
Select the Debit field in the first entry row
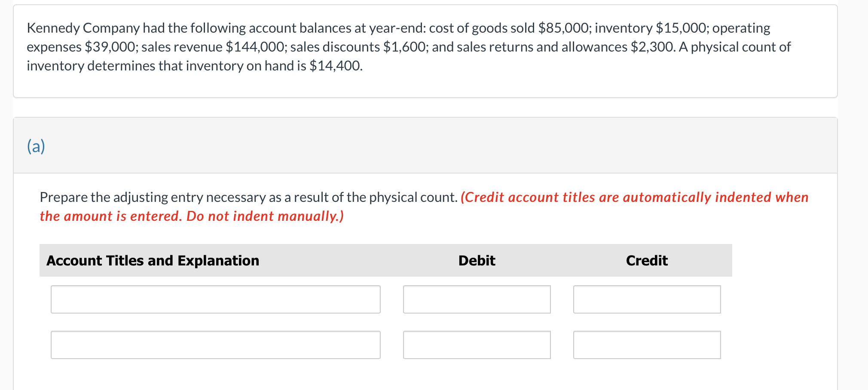(477, 299)
